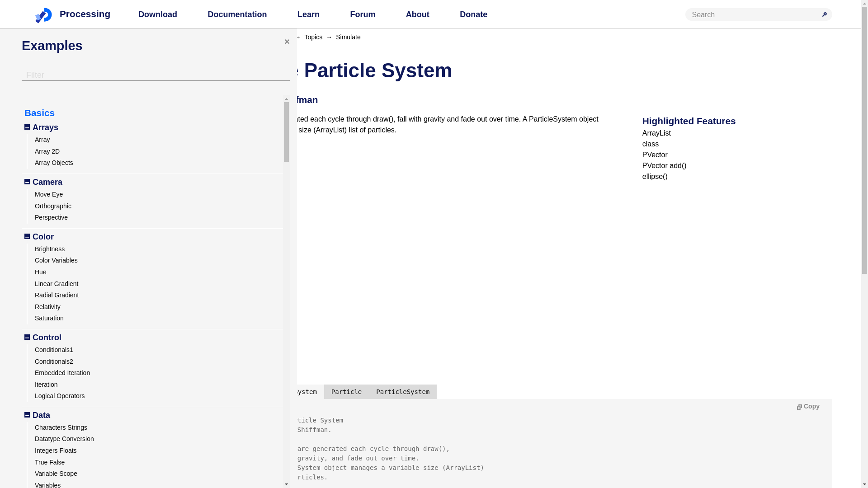Focus the examples Filter field
The height and width of the screenshot is (488, 868).
(x=156, y=75)
